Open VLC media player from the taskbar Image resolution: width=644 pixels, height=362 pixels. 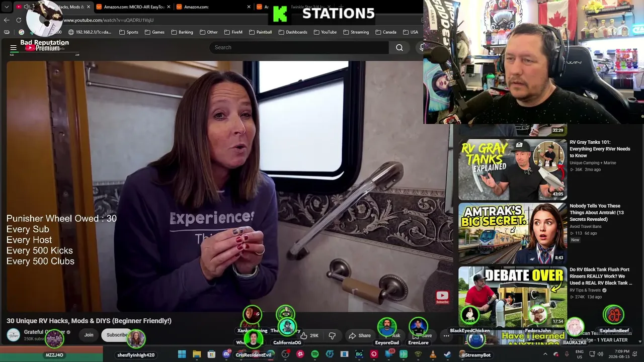coord(433,354)
